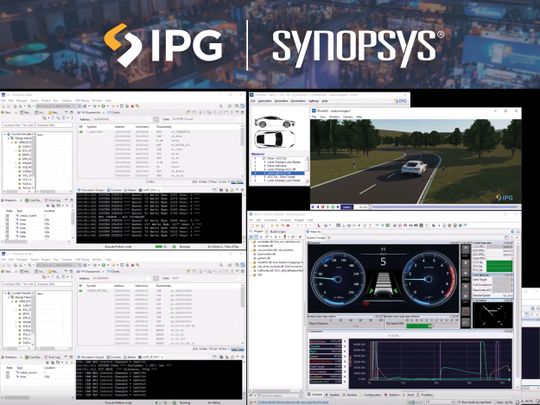Click the analog clock widget beside the dashboard
Image resolution: width=540 pixels, height=405 pixels.
pyautogui.click(x=492, y=315)
